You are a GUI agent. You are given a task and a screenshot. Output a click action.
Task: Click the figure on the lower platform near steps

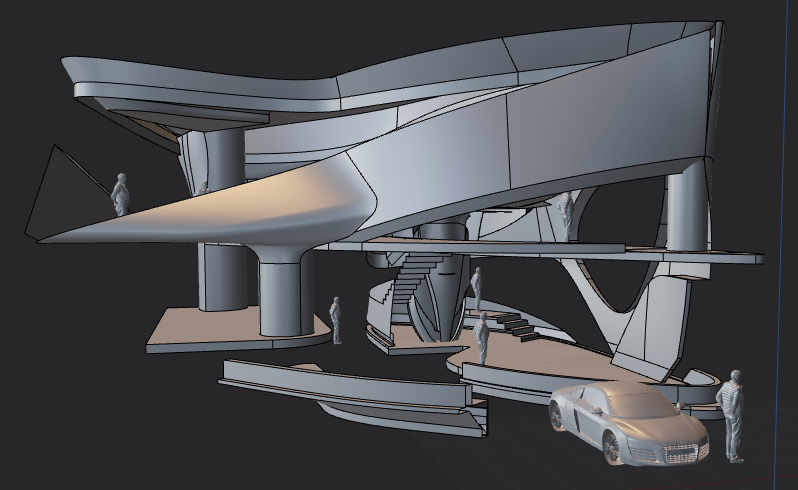click(483, 337)
